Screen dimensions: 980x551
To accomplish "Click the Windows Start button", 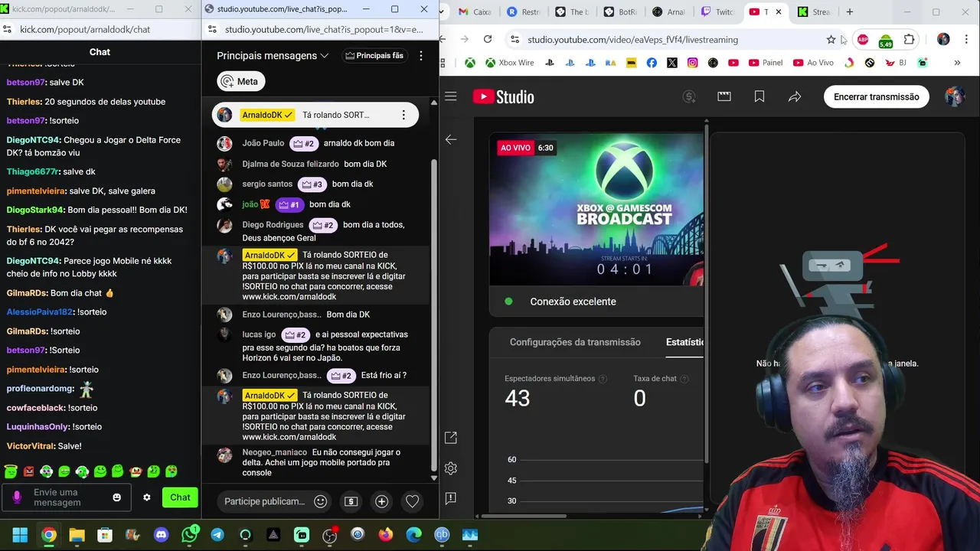I will pos(20,535).
